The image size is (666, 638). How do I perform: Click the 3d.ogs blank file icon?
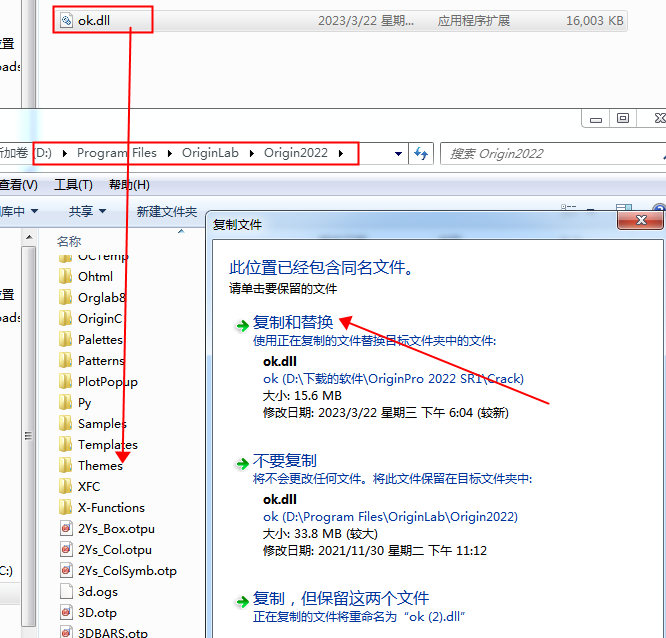click(66, 591)
